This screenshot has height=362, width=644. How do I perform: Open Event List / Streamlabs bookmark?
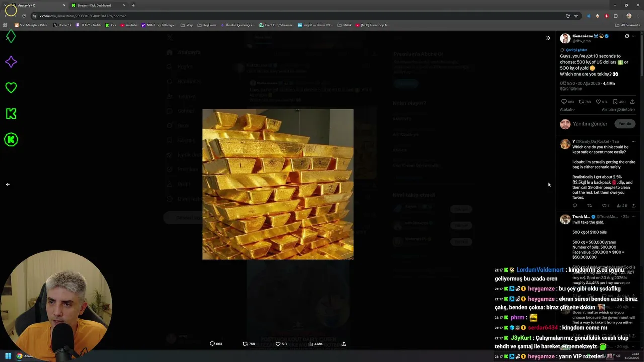[277, 25]
